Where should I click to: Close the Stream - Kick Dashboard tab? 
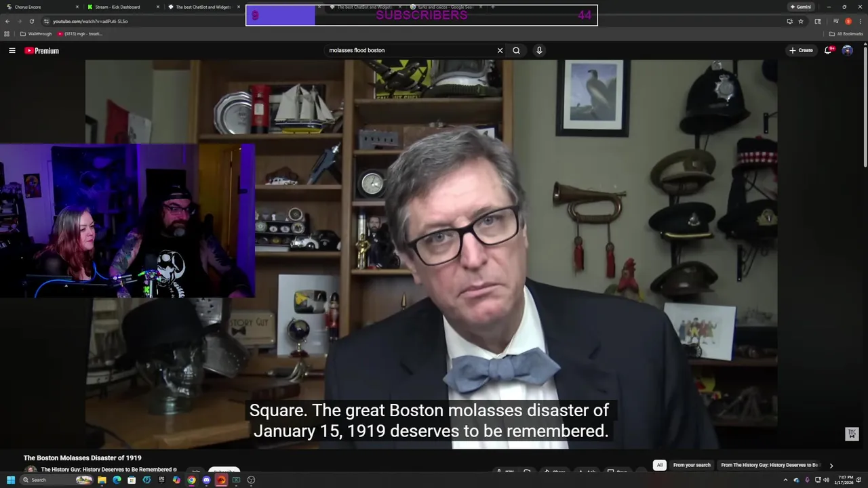158,7
